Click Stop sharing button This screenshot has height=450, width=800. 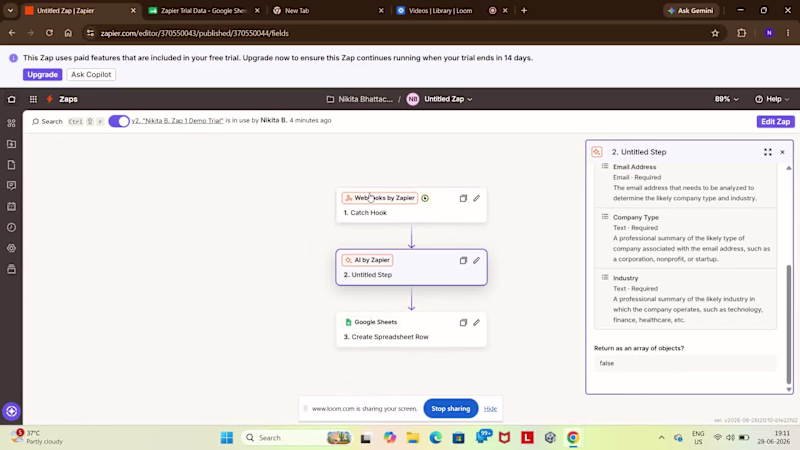(451, 409)
